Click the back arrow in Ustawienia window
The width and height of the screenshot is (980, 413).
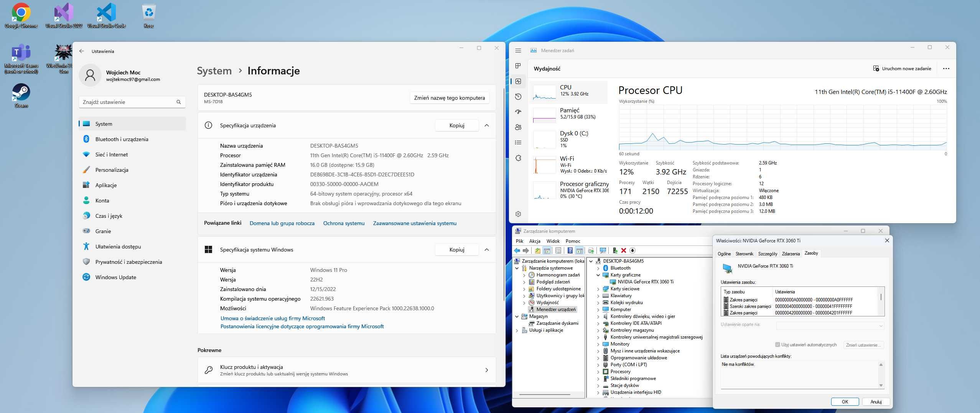coord(82,51)
